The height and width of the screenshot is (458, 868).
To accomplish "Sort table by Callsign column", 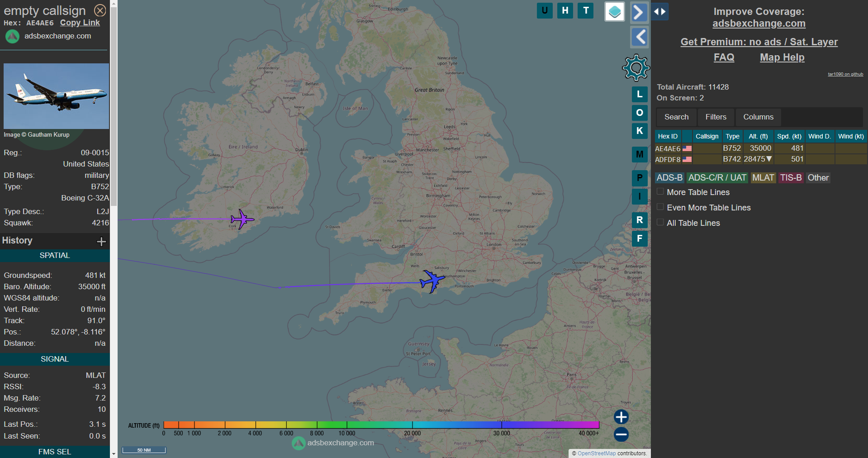I will pos(707,136).
